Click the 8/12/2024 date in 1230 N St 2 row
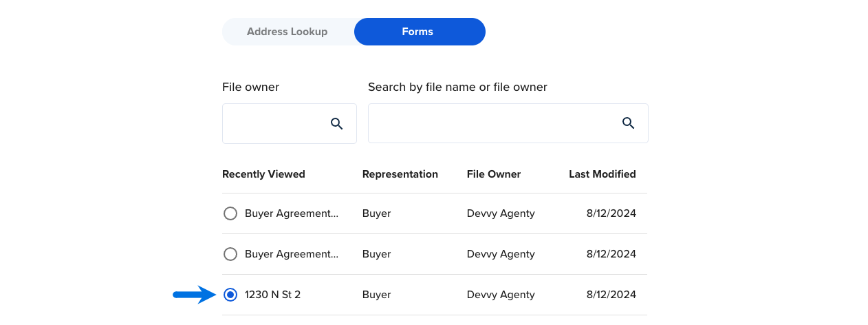 point(611,295)
